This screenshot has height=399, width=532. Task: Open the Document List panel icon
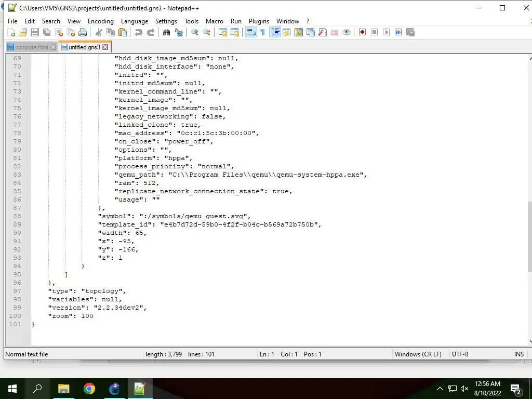point(311,32)
